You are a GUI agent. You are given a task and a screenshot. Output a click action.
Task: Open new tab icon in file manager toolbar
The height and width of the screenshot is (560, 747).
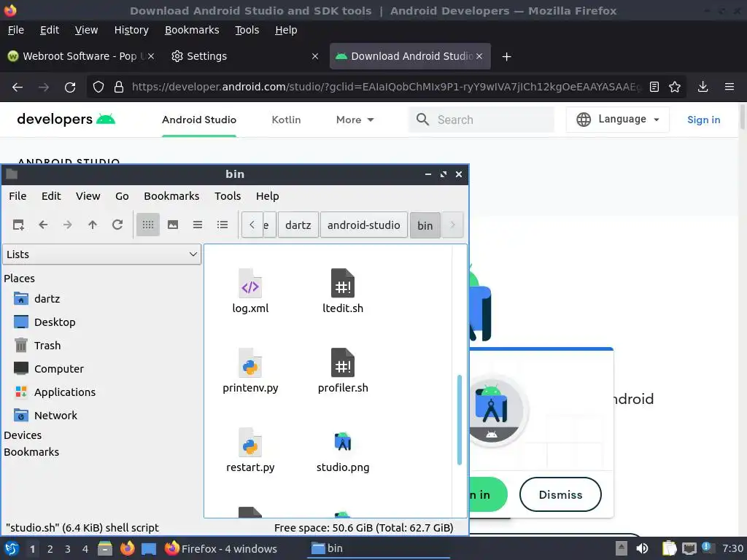coord(18,225)
